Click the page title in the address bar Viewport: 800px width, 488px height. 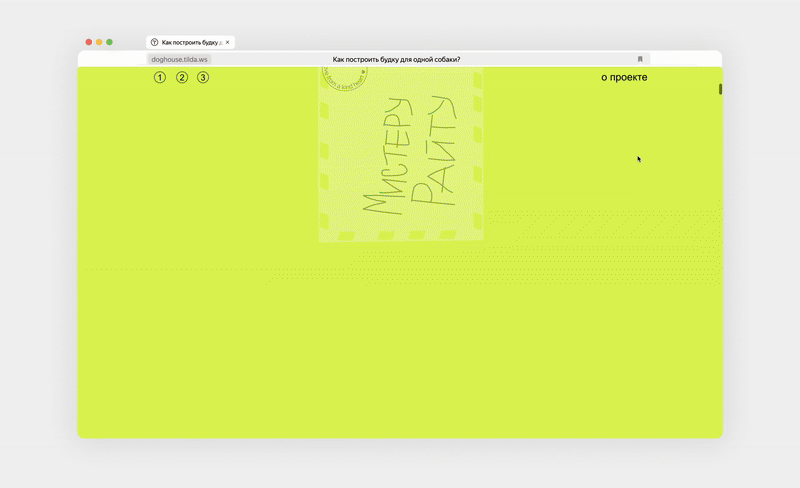click(396, 59)
